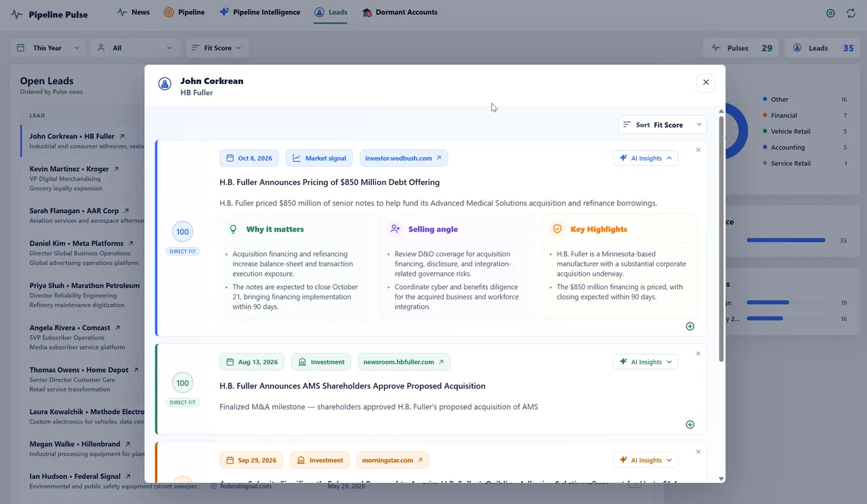
Task: Select the Laura Kowalchik Methode lead
Action: (83, 416)
